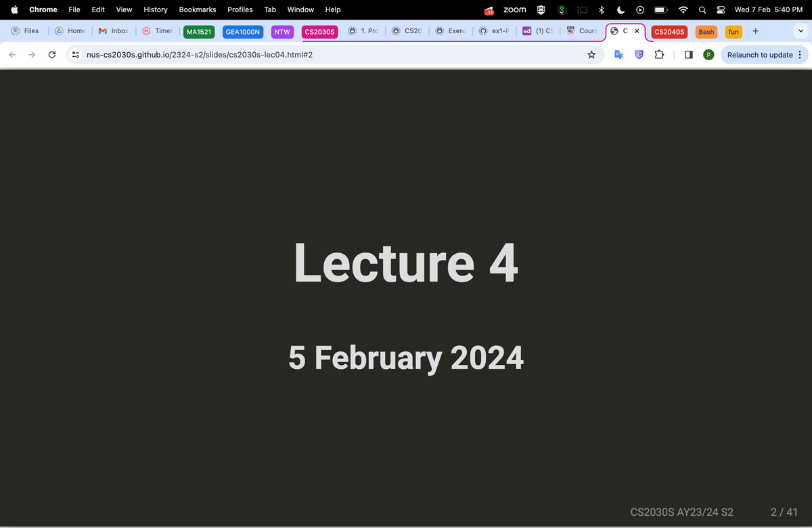
Task: View site information in address bar
Action: [76, 55]
